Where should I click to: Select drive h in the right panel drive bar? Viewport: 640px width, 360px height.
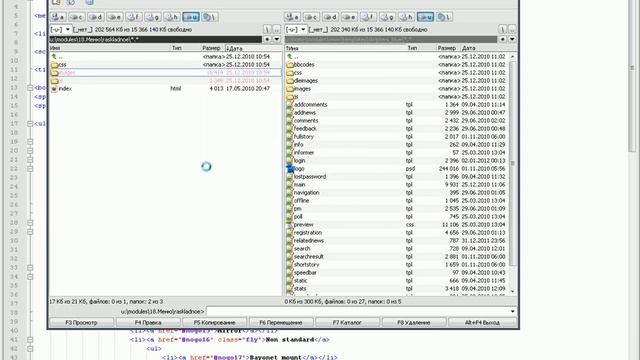406,17
